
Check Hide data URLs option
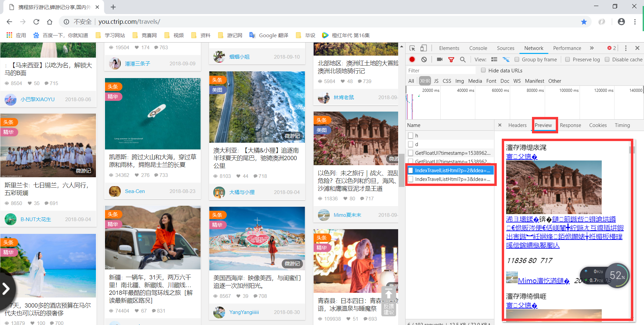(x=483, y=70)
